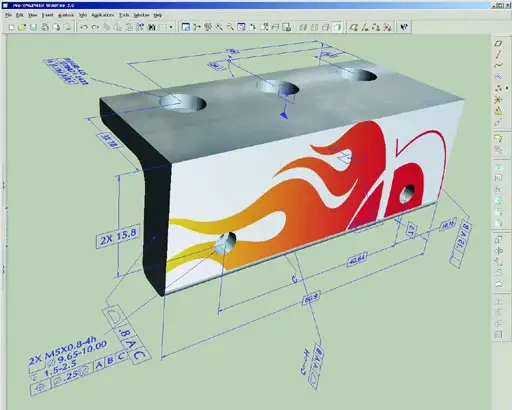Image resolution: width=512 pixels, height=410 pixels.
Task: Toggle coordinate systems display
Action: (387, 27)
